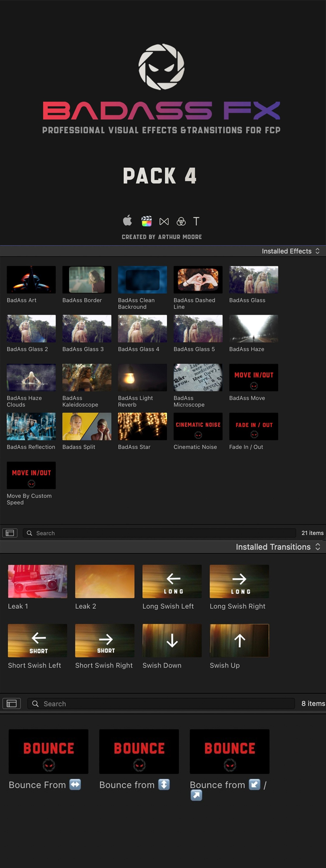Click the transitions Search field
The width and height of the screenshot is (326, 868).
pyautogui.click(x=161, y=704)
